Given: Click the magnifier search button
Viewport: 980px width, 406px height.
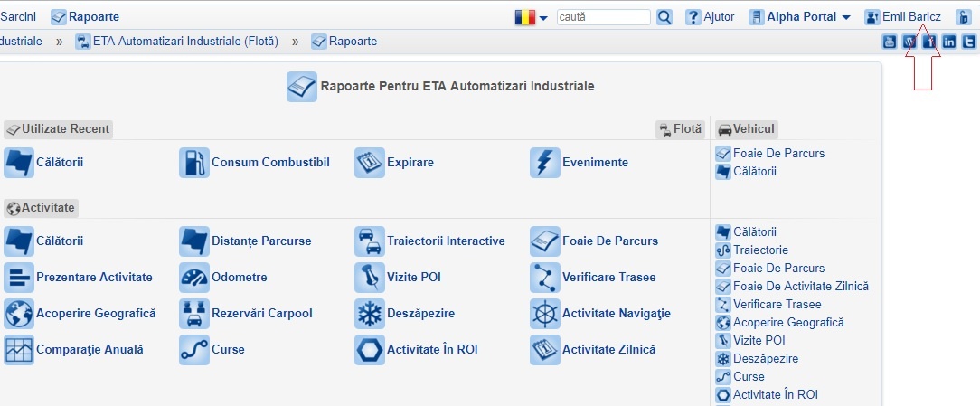Looking at the screenshot, I should coord(664,17).
